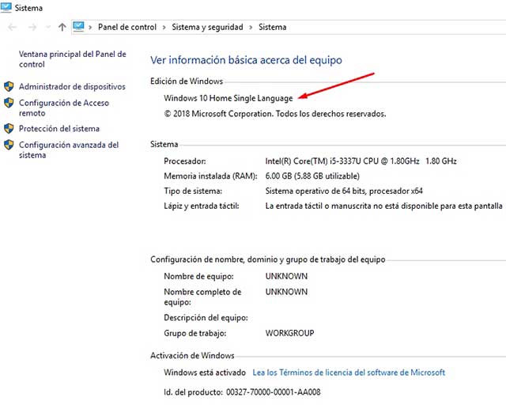The height and width of the screenshot is (420, 506).
Task: Click the Configuración de nombre, dominio section label
Action: [x=268, y=259]
